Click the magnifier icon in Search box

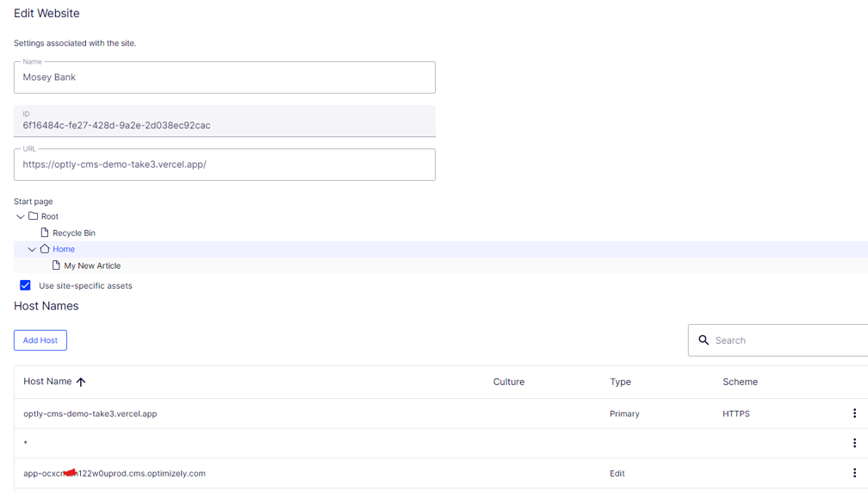point(704,340)
